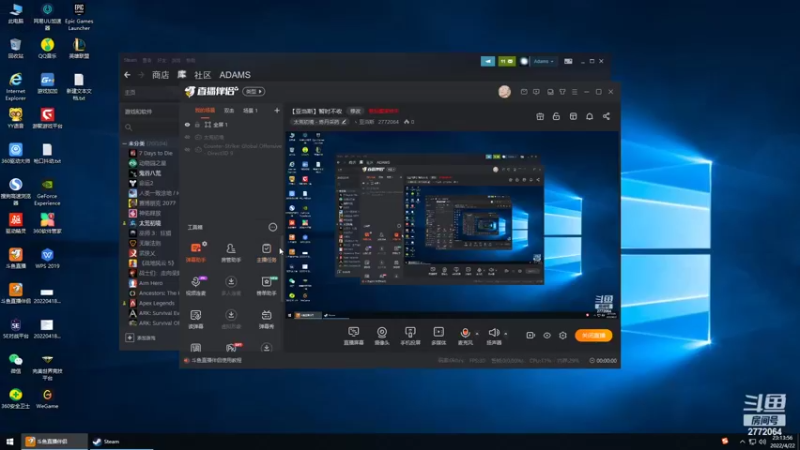Click the mode pill button beside the 直播伴侣 logo
800x450 pixels.
(x=254, y=91)
